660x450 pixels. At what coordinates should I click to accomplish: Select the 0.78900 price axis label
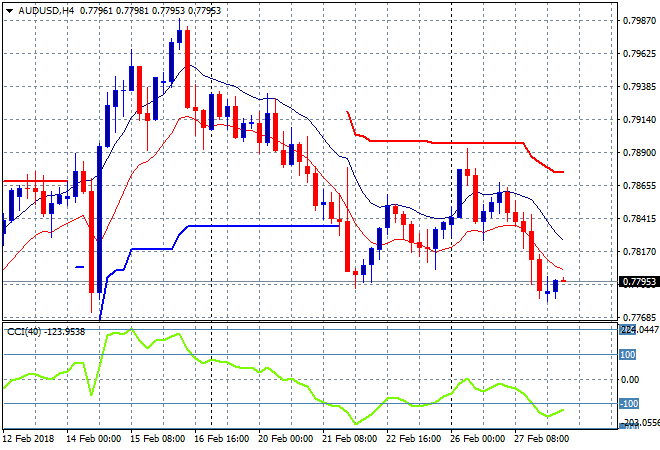click(x=639, y=152)
